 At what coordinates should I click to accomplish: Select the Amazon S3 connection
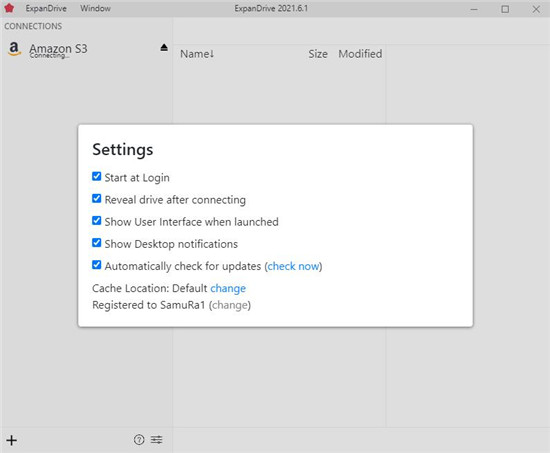[86, 49]
